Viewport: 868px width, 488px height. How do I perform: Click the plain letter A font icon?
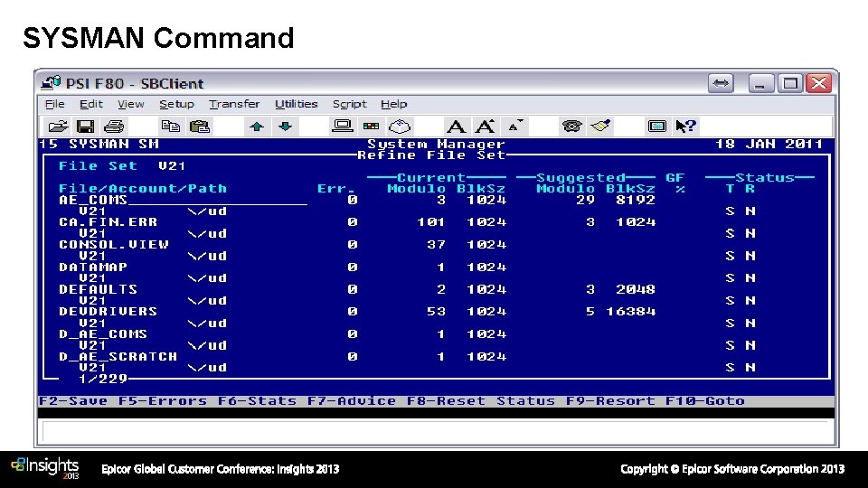click(x=456, y=127)
